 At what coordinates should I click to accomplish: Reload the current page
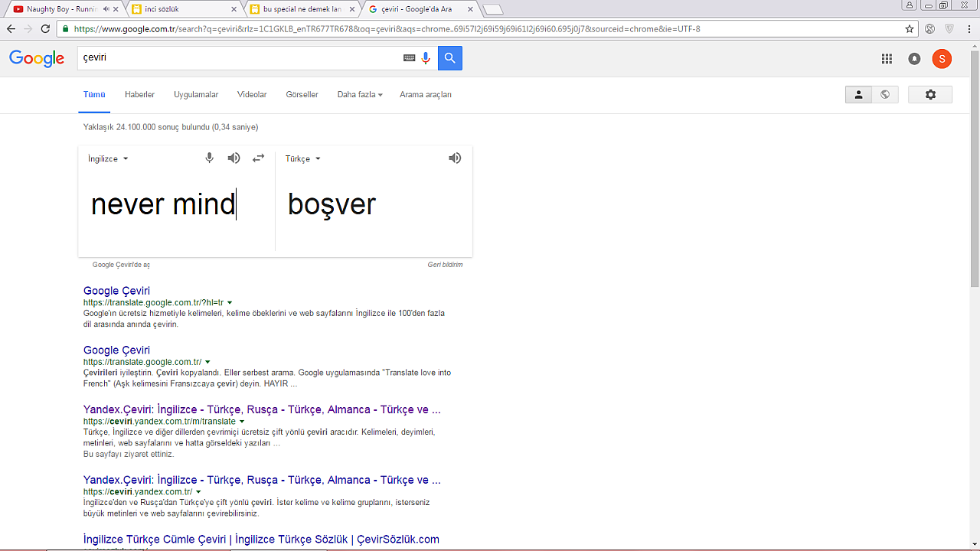click(x=46, y=29)
